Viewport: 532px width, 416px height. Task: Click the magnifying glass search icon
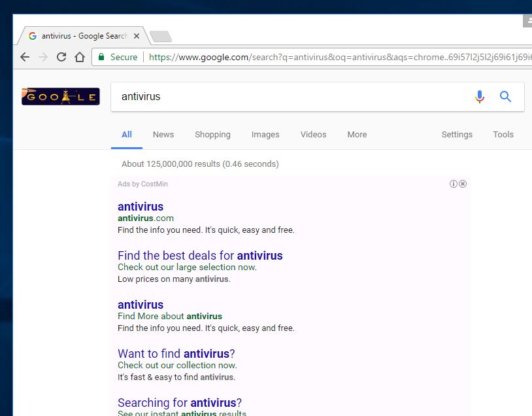505,96
